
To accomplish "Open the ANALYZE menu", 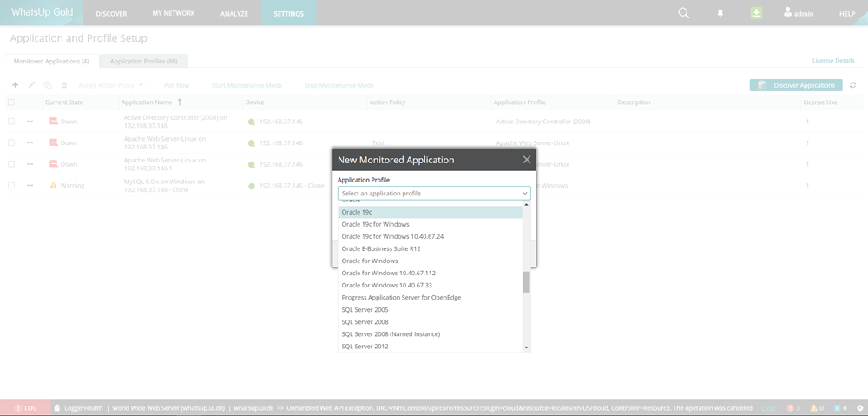I will [234, 13].
